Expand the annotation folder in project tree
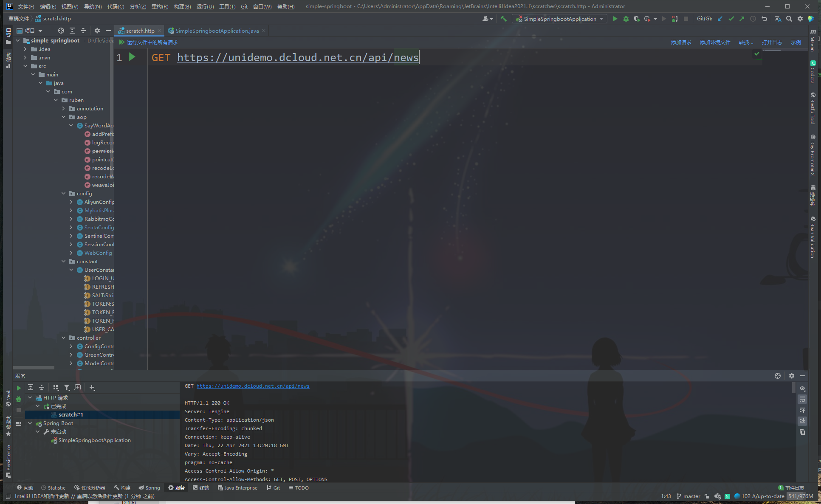821x504 pixels. point(64,109)
